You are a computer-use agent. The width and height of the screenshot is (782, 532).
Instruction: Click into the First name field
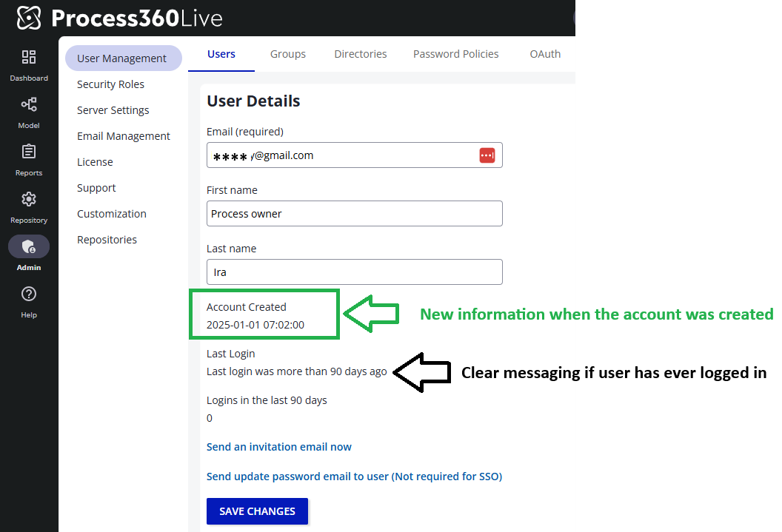pyautogui.click(x=354, y=214)
